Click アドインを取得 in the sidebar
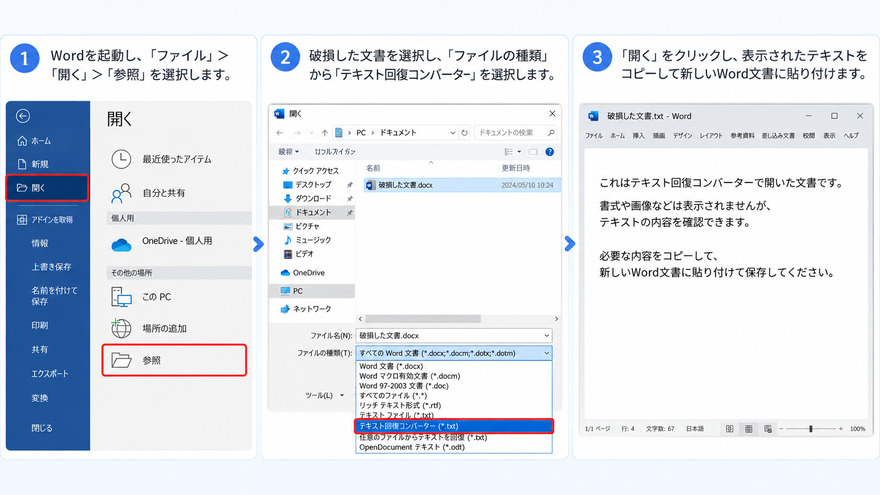The image size is (880, 495). point(45,219)
